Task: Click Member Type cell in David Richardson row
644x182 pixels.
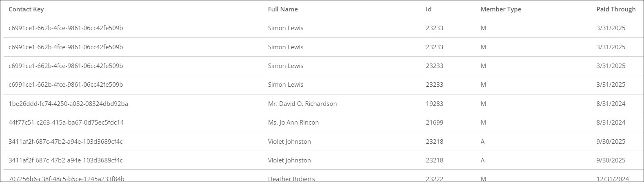Action: point(483,104)
